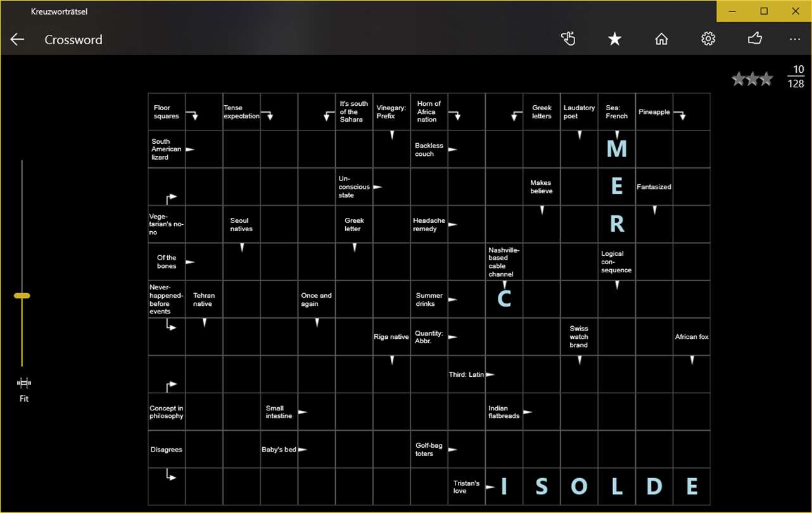Select the singular 'Greek letter' clue cell
Image resolution: width=812 pixels, height=513 pixels.
coord(354,224)
